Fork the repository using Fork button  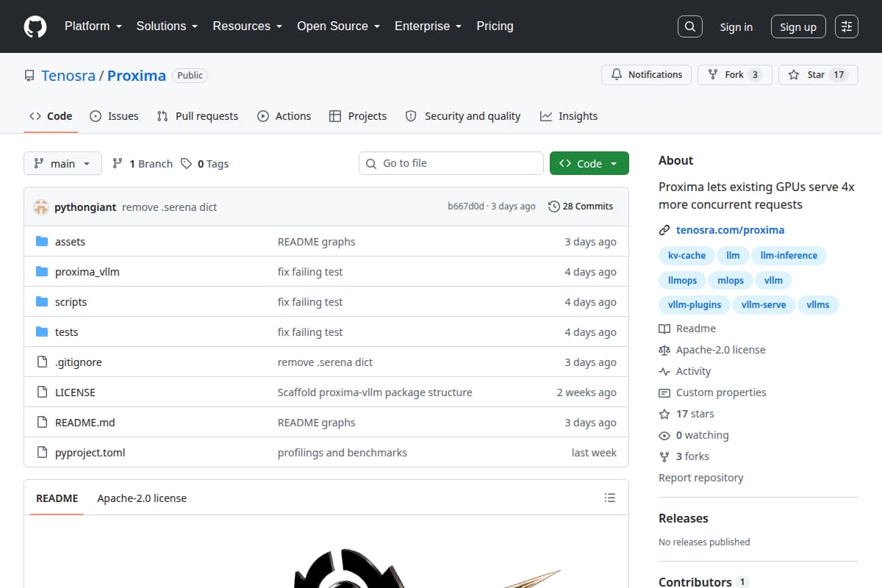(735, 75)
